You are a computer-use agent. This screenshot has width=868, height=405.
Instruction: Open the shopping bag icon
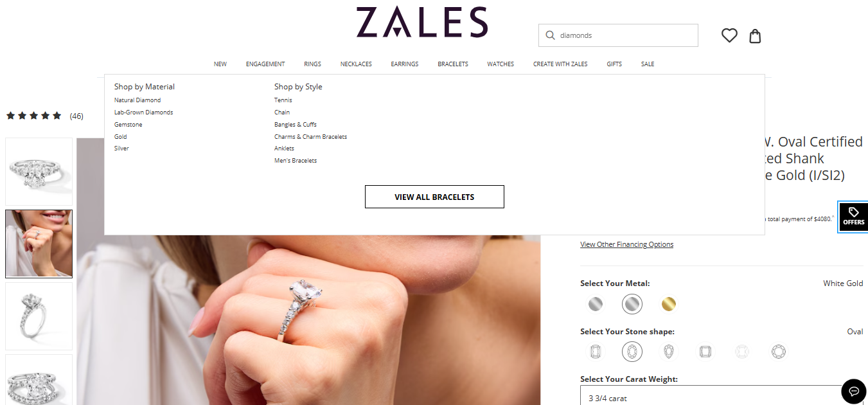coord(756,36)
